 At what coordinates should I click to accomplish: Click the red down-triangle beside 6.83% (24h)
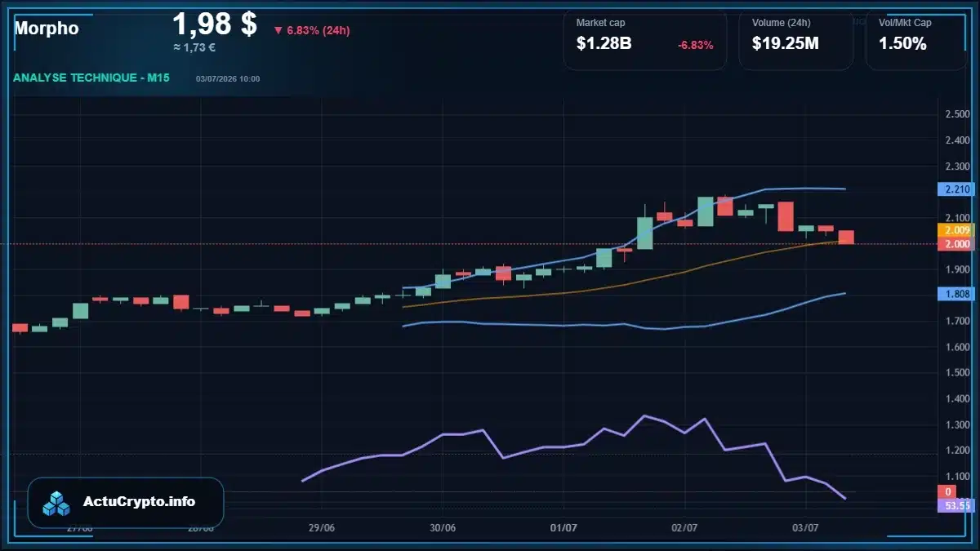tap(278, 31)
